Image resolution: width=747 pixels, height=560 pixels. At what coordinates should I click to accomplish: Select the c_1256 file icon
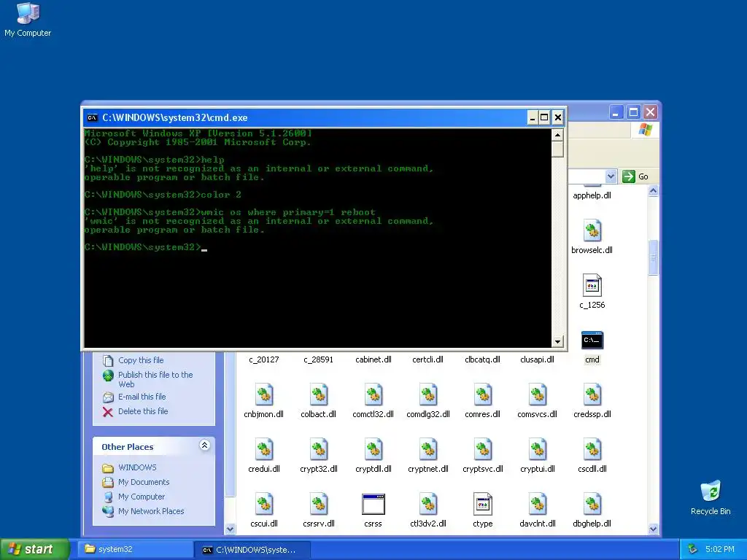[592, 286]
